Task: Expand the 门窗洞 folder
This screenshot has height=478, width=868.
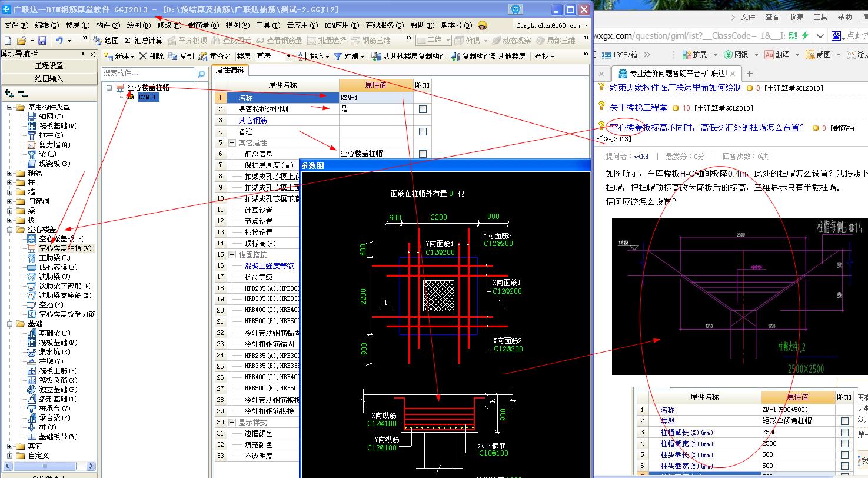Action: click(x=10, y=201)
